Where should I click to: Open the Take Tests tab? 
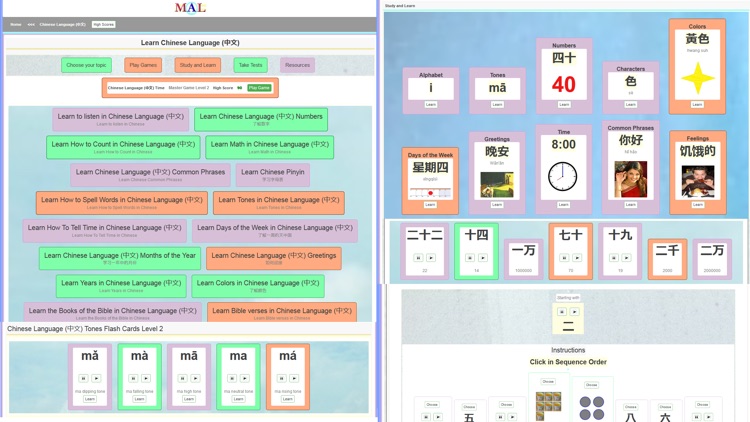251,65
